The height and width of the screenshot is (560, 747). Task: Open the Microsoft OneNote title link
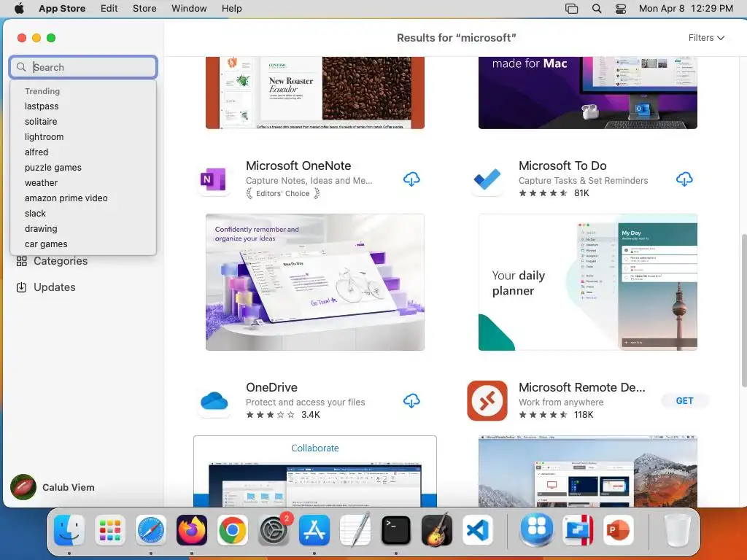[298, 166]
